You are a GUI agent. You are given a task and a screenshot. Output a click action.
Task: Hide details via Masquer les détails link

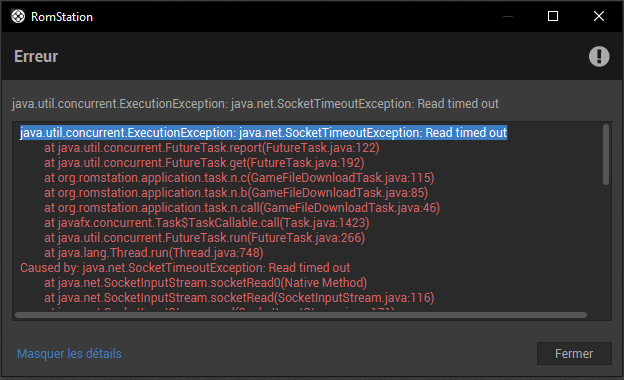tap(69, 353)
